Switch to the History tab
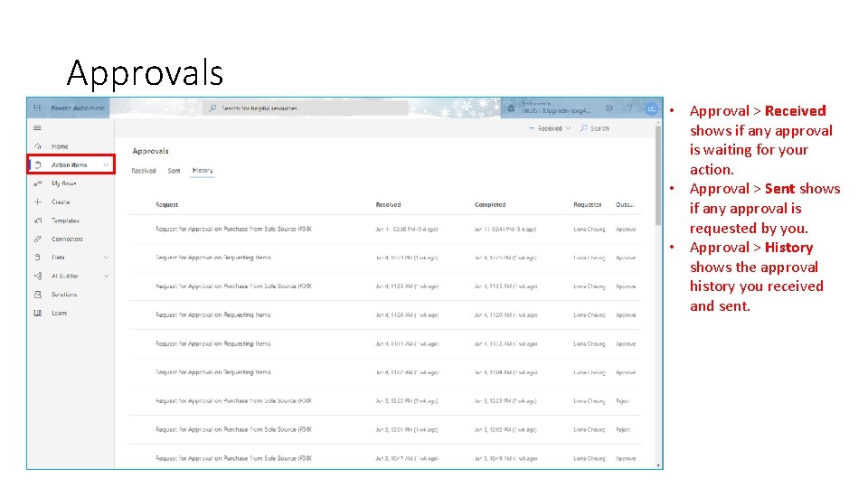Image resolution: width=868 pixels, height=488 pixels. (203, 171)
